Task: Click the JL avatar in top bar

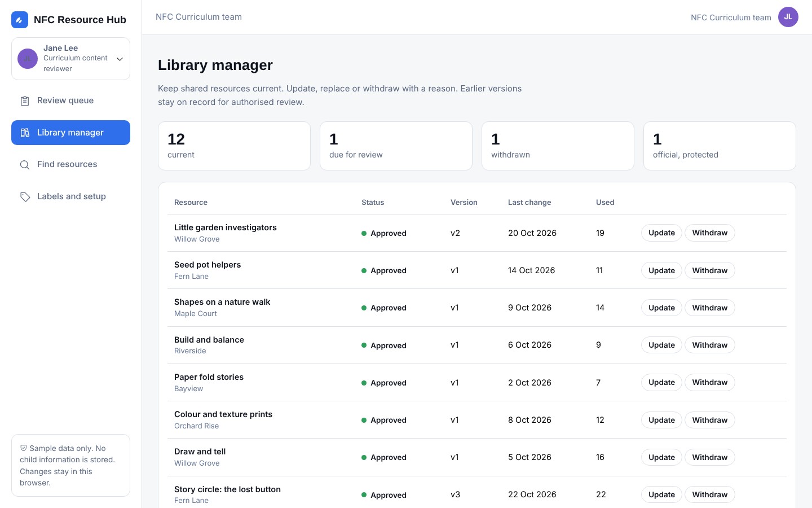Action: click(x=788, y=17)
